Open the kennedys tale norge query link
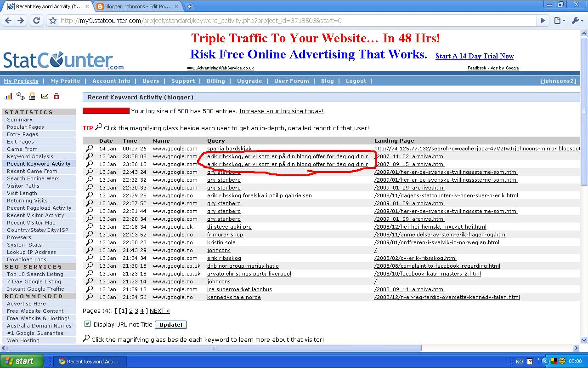 pyautogui.click(x=234, y=297)
